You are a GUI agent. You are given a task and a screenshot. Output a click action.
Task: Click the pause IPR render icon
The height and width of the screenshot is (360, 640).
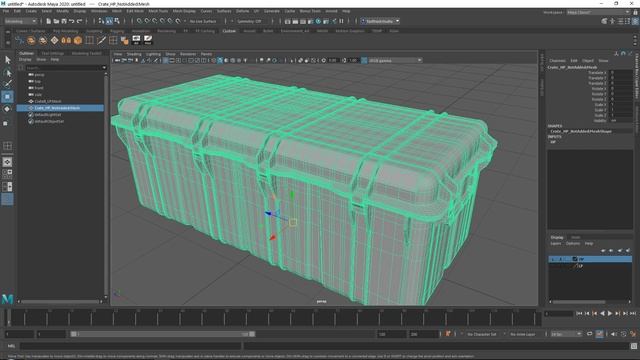(x=341, y=21)
